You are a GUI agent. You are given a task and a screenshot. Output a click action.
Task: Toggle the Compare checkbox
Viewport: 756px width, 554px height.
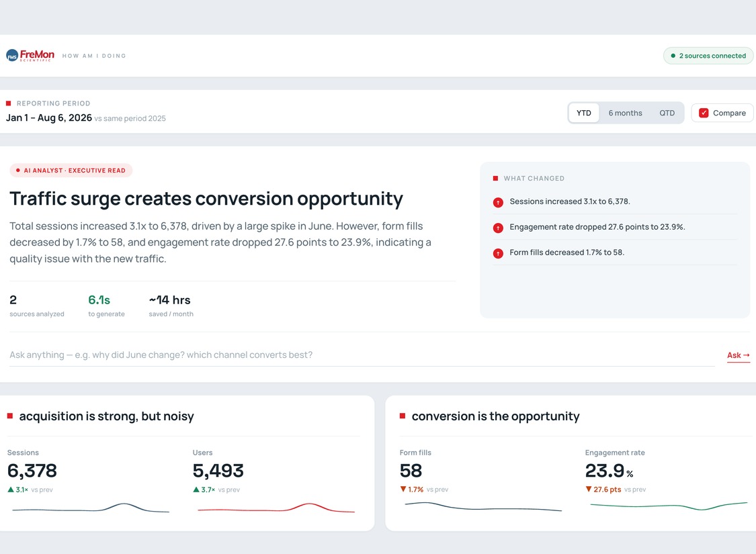704,113
